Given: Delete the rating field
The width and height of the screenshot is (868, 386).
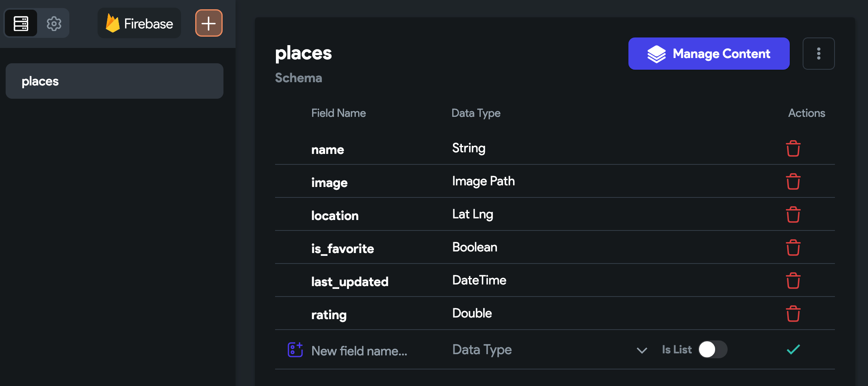Looking at the screenshot, I should (x=793, y=314).
